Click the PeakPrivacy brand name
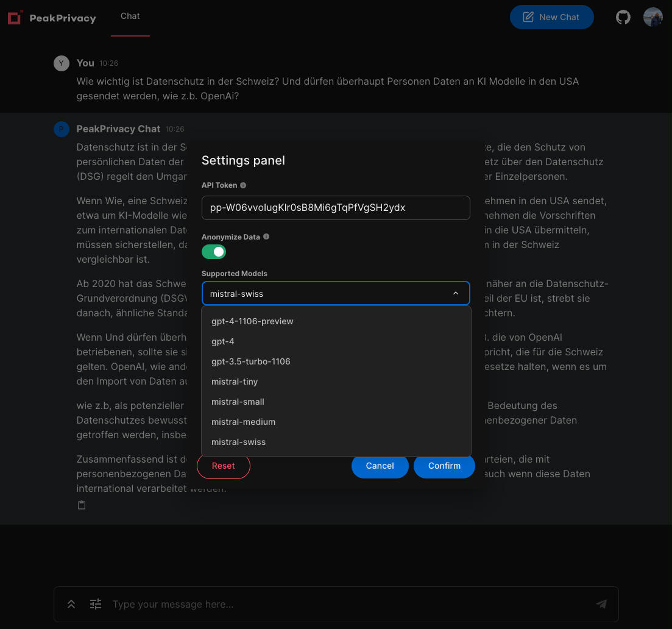Image resolution: width=672 pixels, height=629 pixels. (x=63, y=18)
